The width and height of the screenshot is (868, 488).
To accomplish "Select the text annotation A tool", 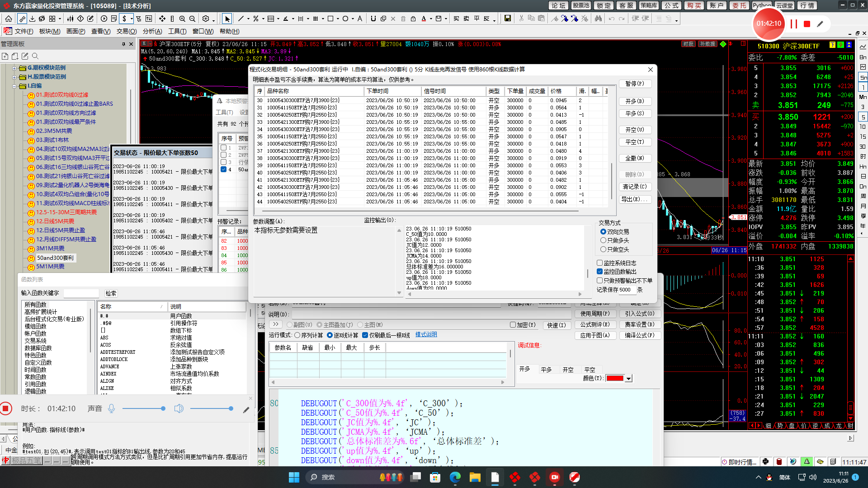I will pos(360,19).
